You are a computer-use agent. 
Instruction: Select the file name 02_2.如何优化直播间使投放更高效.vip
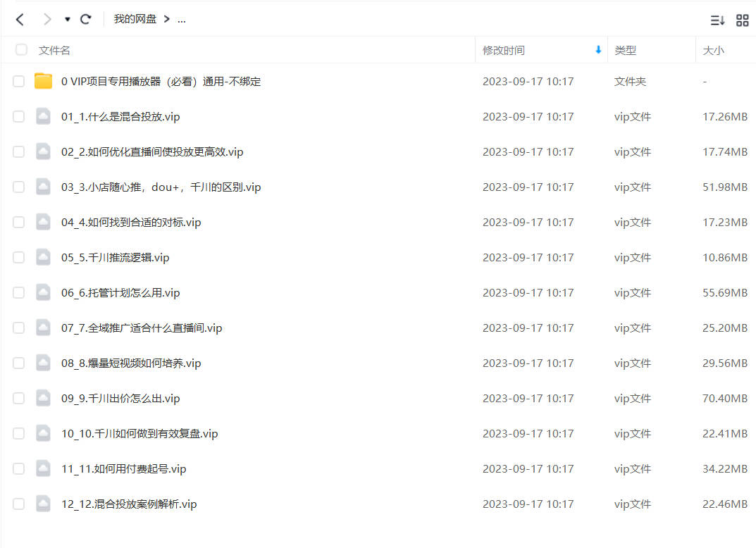tap(152, 152)
